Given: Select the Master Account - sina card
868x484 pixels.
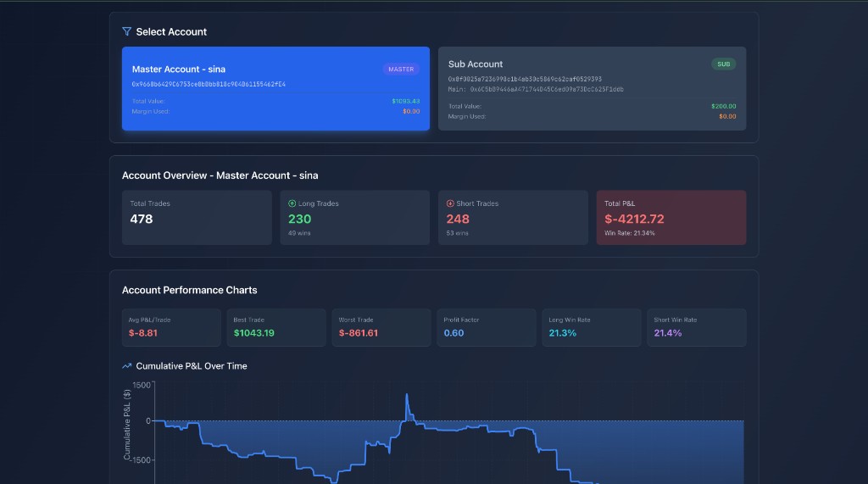Looking at the screenshot, I should 275,89.
